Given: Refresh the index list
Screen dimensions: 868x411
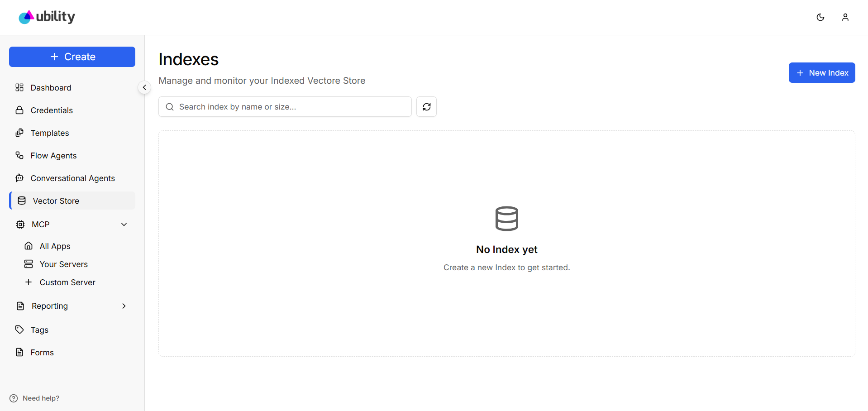Looking at the screenshot, I should point(426,106).
